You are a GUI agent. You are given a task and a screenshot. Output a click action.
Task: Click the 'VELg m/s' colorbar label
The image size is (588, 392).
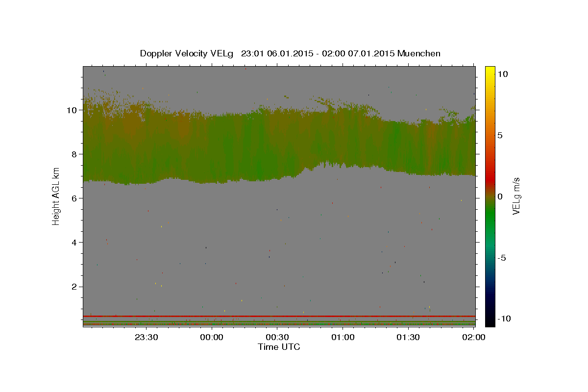click(516, 196)
